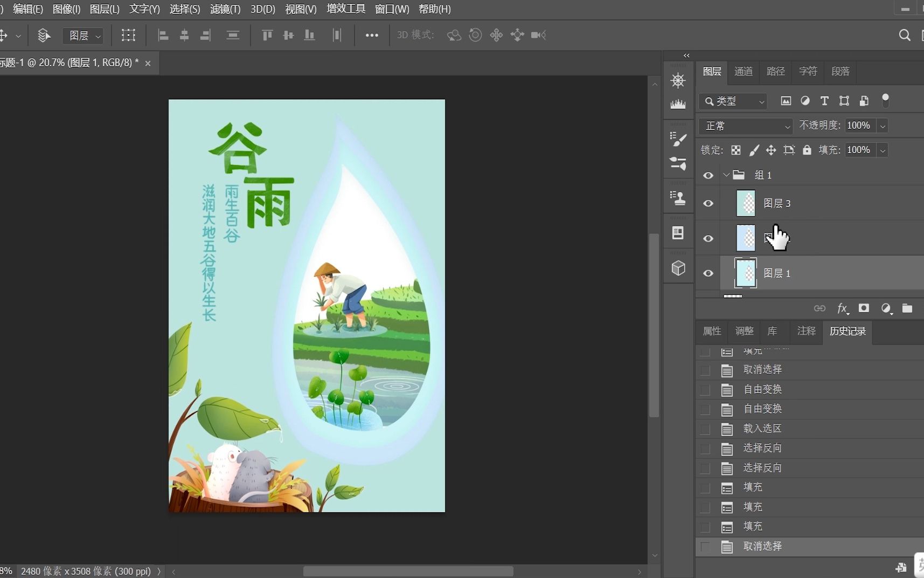Viewport: 924px width, 578px height.
Task: Open the 类型 layer filter dropdown
Action: [x=733, y=101]
